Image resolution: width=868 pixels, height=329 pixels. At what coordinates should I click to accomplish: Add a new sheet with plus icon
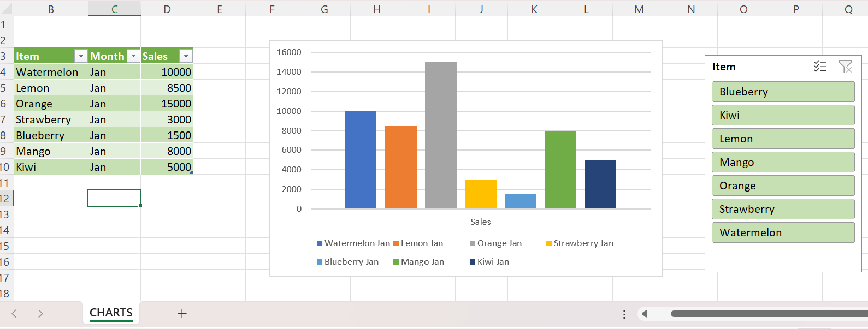182,314
